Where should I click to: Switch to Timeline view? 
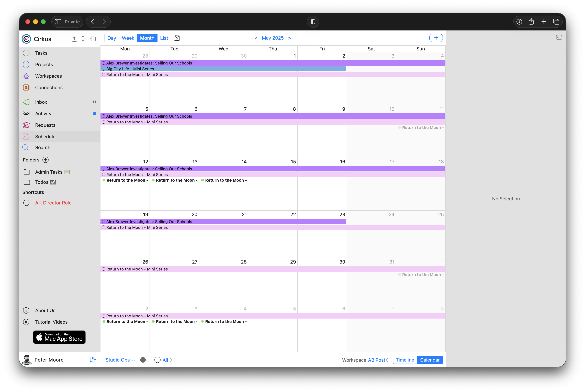tap(405, 360)
